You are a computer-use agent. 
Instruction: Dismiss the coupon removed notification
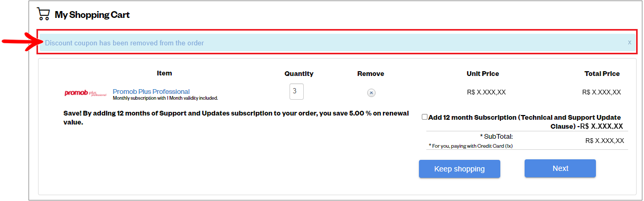(x=629, y=42)
